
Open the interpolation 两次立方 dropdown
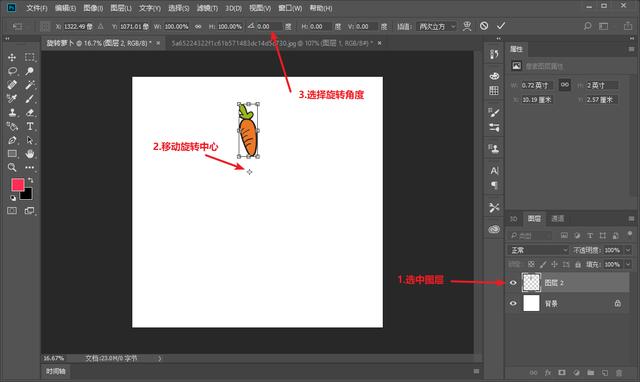point(437,27)
